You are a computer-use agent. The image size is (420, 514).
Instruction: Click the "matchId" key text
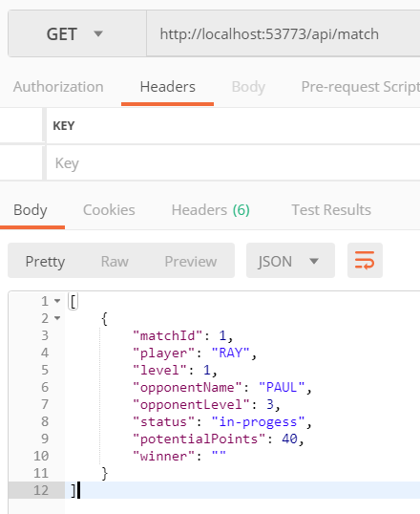[x=168, y=335]
